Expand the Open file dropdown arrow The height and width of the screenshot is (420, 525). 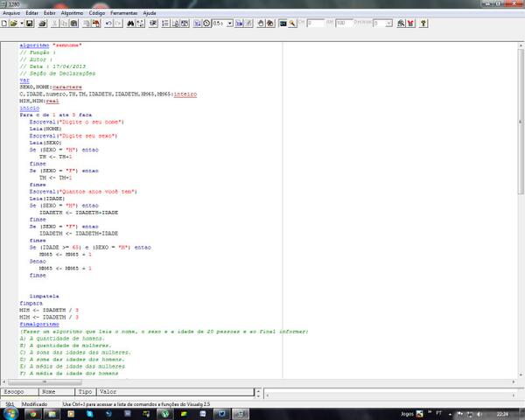click(22, 24)
